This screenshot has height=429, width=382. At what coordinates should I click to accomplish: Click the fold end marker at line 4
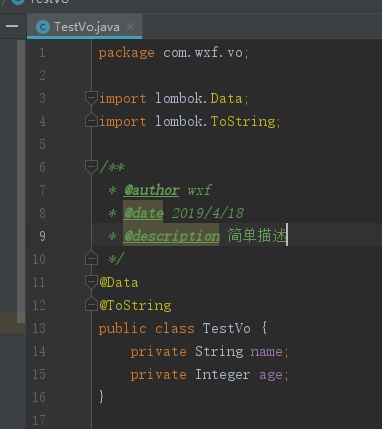tap(91, 120)
